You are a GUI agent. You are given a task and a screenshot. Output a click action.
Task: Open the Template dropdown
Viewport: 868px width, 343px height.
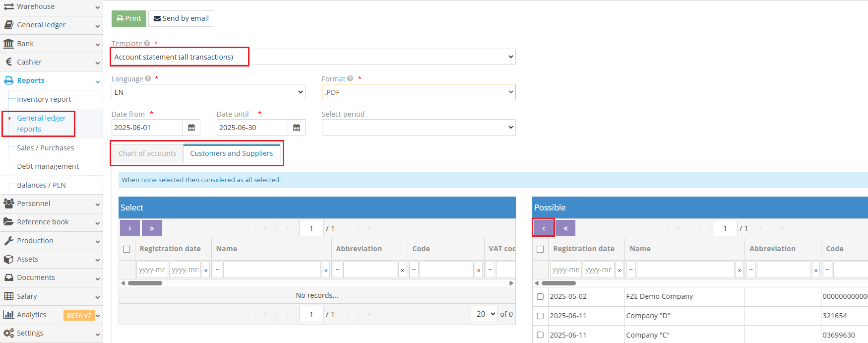[313, 57]
